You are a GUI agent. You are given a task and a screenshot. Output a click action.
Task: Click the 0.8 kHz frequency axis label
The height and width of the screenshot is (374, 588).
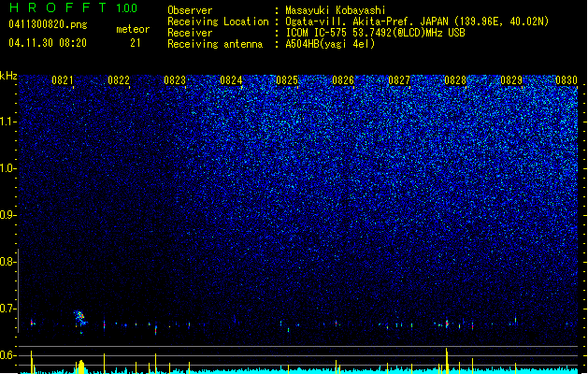click(x=8, y=262)
